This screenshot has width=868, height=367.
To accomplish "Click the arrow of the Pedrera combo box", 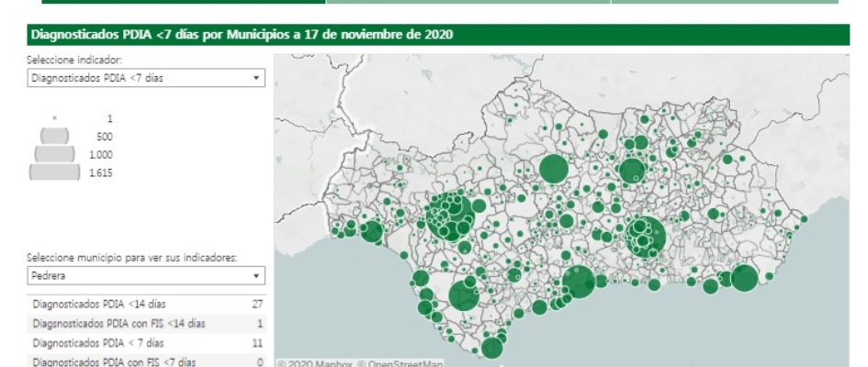I will (256, 275).
